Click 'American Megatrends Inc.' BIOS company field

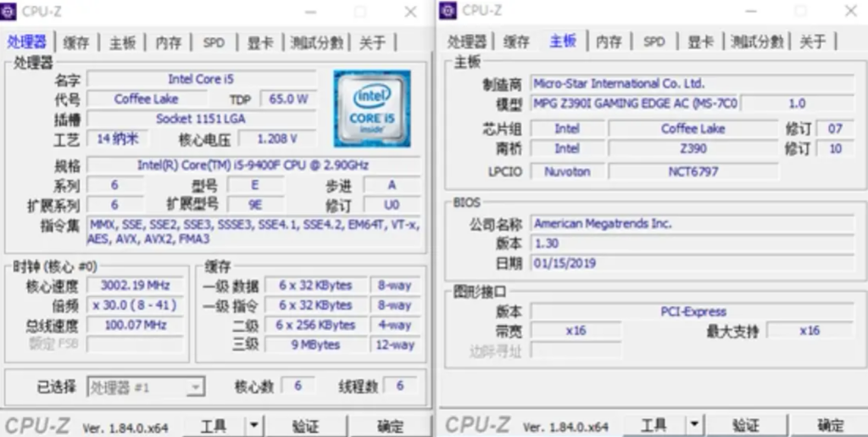[692, 223]
